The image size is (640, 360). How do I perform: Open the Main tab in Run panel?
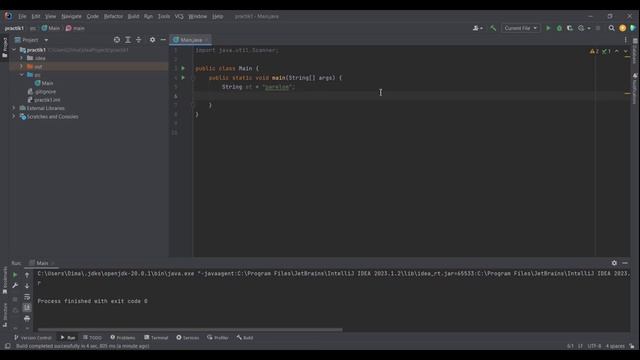pos(42,263)
